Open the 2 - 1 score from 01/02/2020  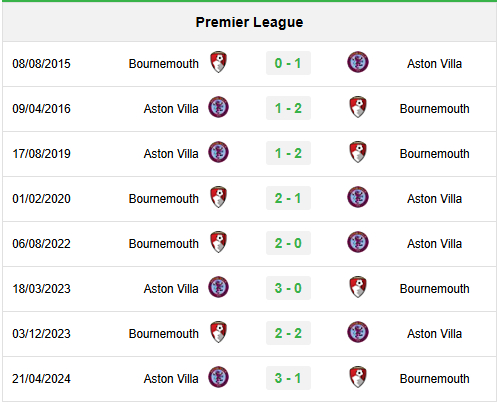click(x=288, y=198)
